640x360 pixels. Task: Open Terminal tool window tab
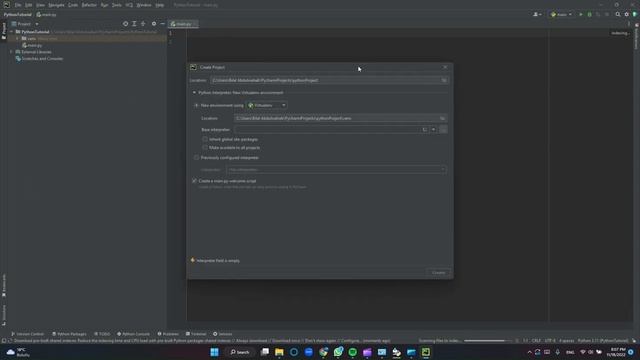(x=196, y=334)
